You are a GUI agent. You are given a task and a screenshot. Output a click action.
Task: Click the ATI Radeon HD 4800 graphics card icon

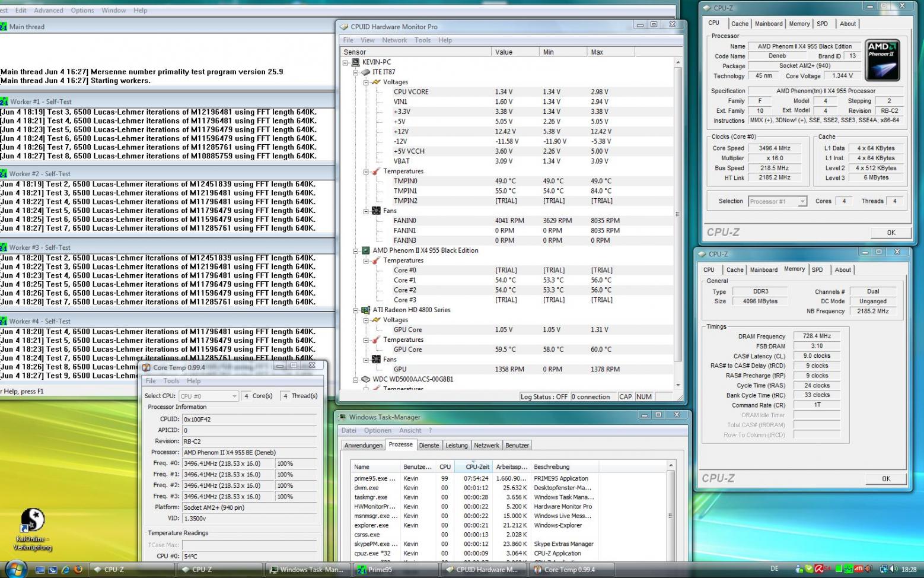pos(366,310)
